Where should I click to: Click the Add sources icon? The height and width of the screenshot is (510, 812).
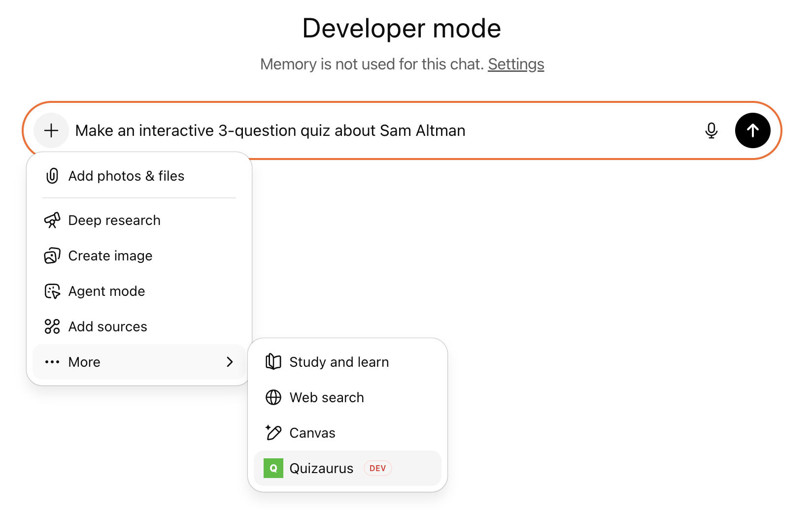[x=52, y=326]
